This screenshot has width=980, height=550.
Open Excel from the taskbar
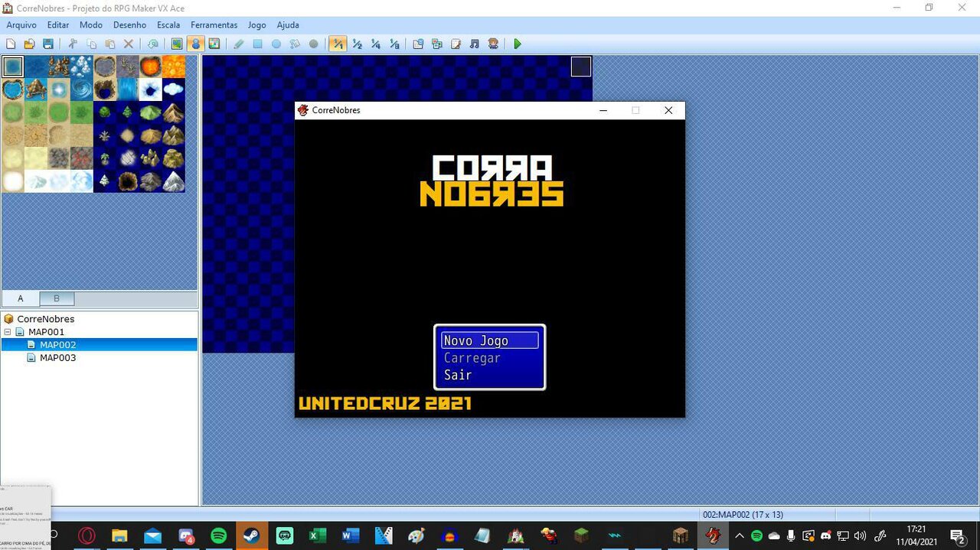(x=317, y=535)
